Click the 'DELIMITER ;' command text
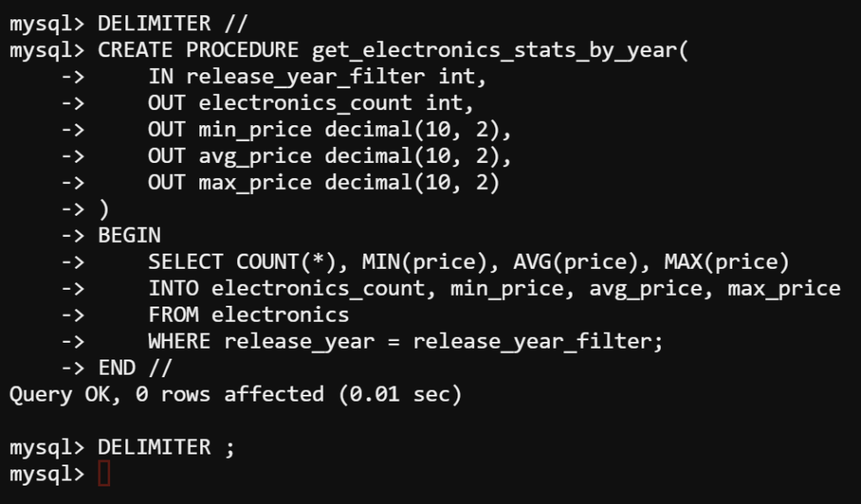 [166, 448]
